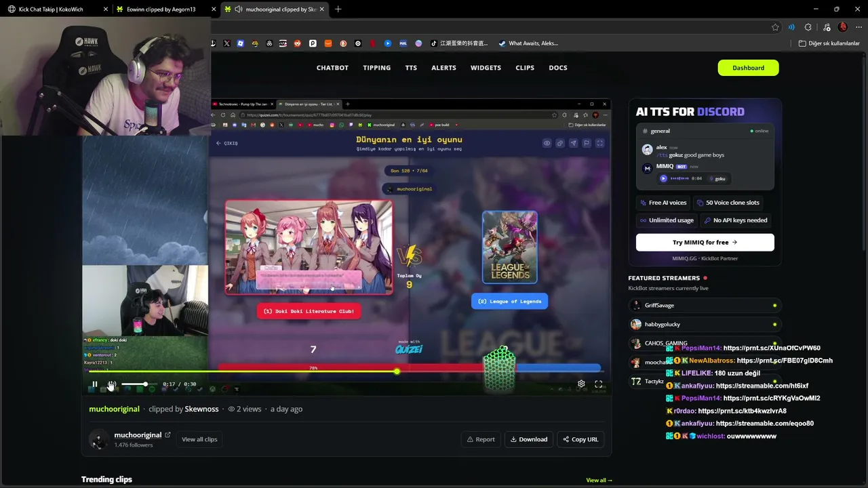Click the League of Legends cover image
The height and width of the screenshot is (488, 868).
[510, 247]
